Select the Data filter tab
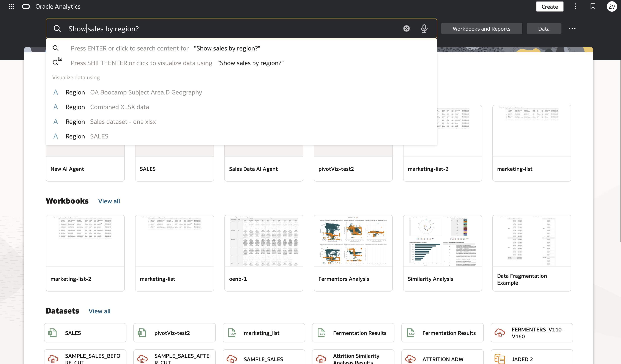Viewport: 621px width, 364px height. coord(544,28)
